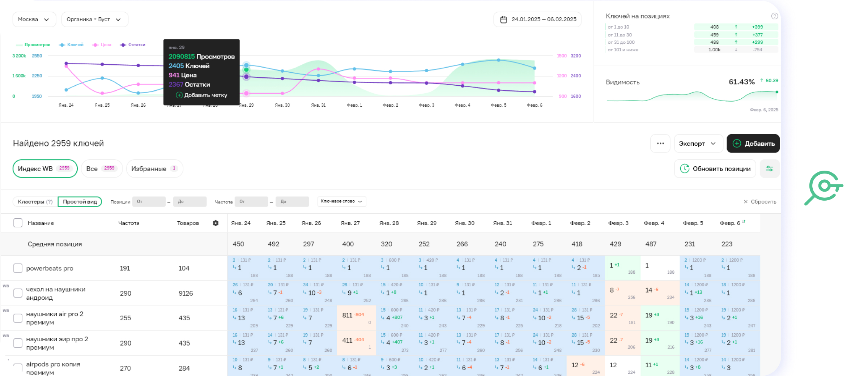The width and height of the screenshot is (868, 376).
Task: Toggle the Ключей legend series
Action: pyautogui.click(x=71, y=45)
